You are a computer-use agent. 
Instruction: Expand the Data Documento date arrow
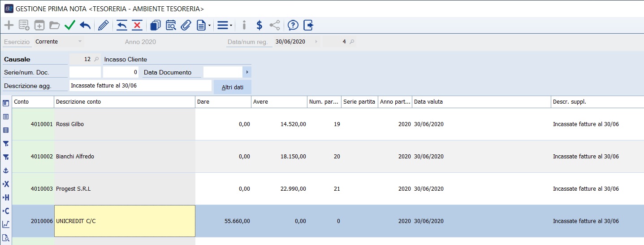(247, 72)
